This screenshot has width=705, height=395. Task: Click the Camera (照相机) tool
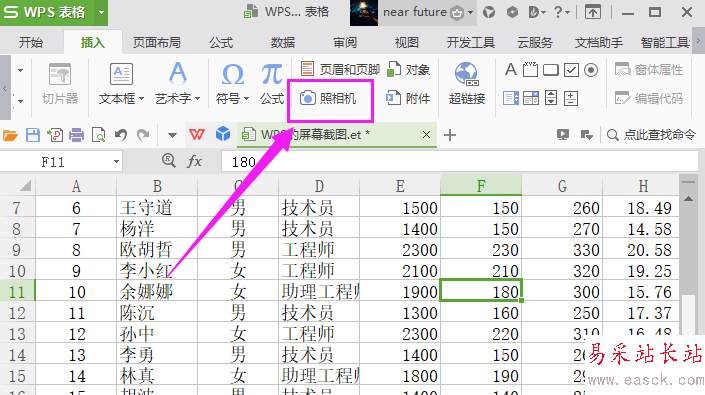click(x=329, y=98)
